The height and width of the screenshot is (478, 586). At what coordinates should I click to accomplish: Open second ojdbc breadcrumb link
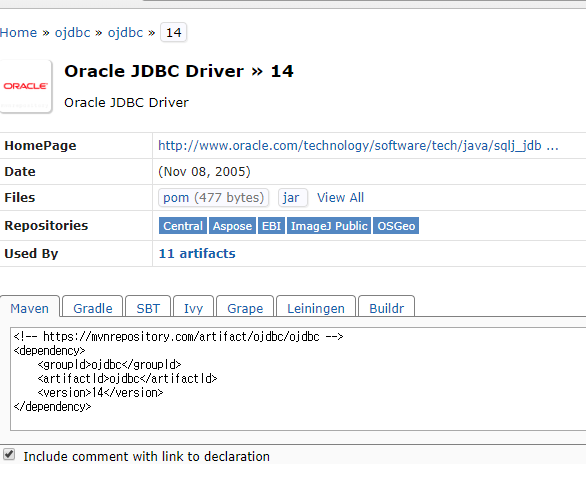click(125, 33)
